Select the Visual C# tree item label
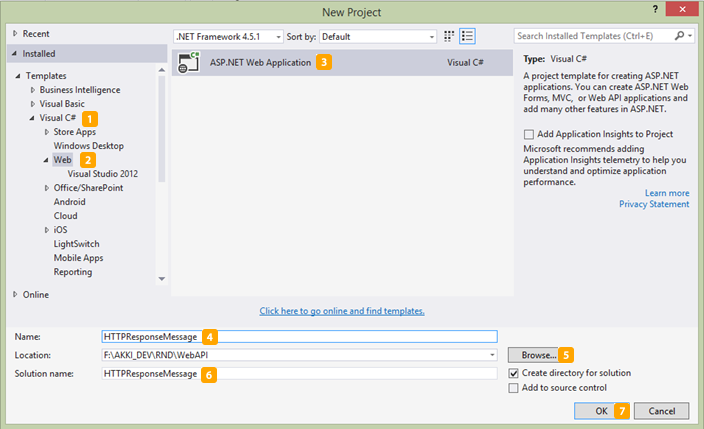 pyautogui.click(x=57, y=118)
